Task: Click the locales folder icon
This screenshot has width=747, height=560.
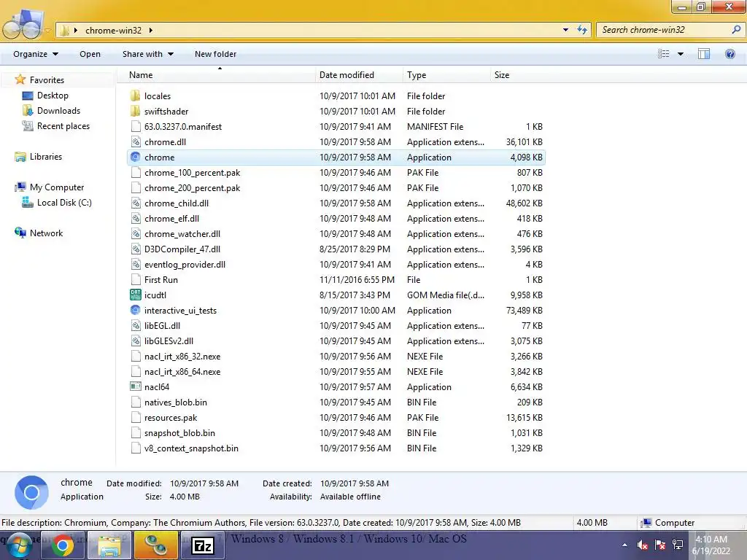Action: click(x=136, y=96)
